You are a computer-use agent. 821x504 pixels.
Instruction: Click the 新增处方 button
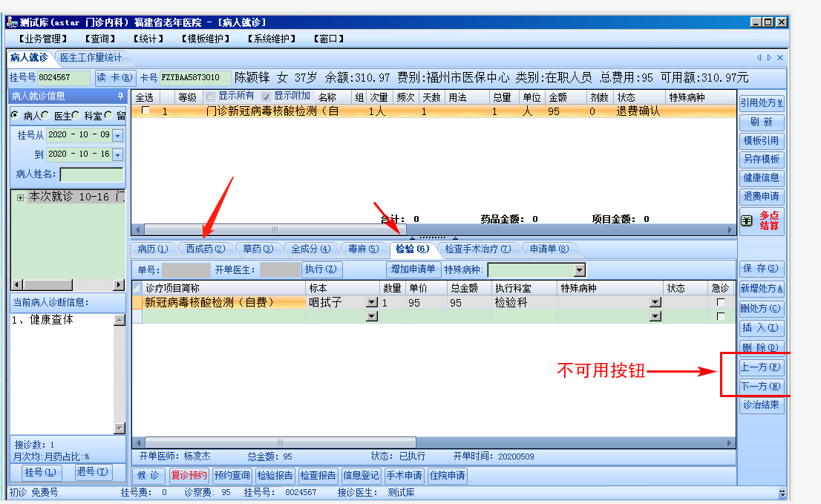pyautogui.click(x=762, y=289)
